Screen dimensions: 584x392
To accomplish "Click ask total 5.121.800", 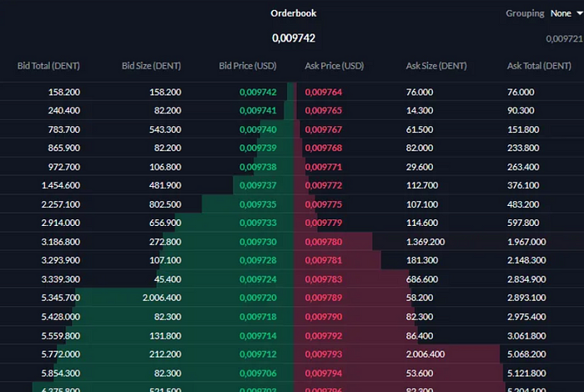I will pos(526,374).
